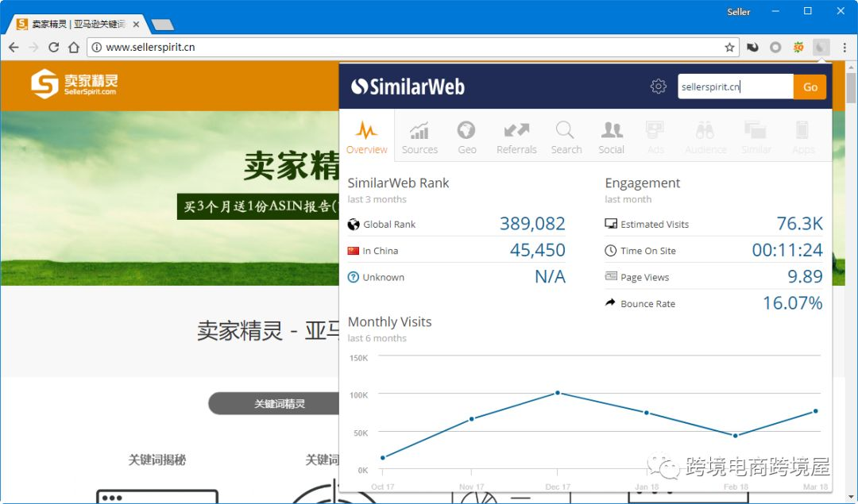The height and width of the screenshot is (504, 858).
Task: Open the Search tab in SimilarWeb
Action: pos(566,137)
